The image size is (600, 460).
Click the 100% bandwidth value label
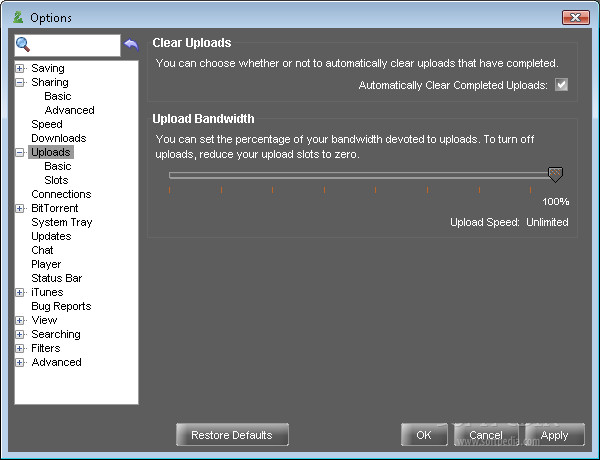click(x=556, y=202)
